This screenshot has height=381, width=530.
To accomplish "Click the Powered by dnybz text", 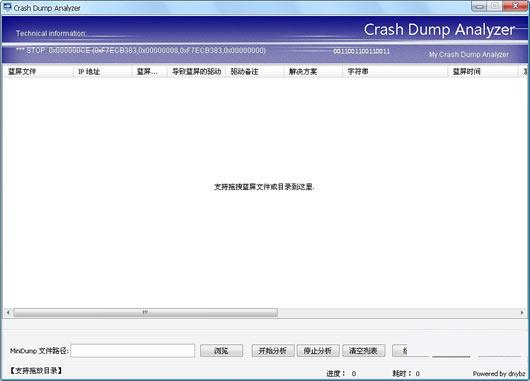I will click(x=499, y=374).
